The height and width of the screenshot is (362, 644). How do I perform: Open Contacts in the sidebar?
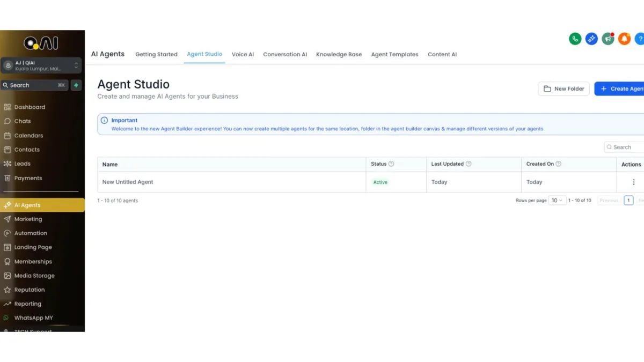coord(27,150)
